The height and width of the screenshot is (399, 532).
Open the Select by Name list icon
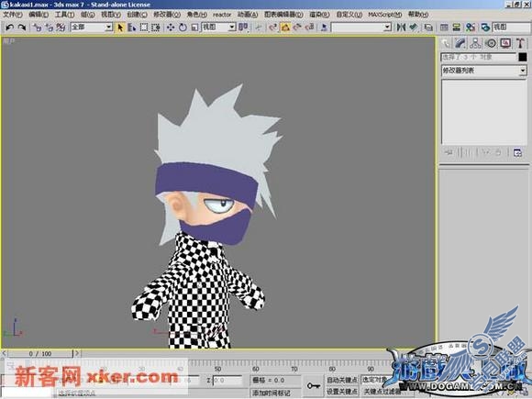click(x=132, y=28)
